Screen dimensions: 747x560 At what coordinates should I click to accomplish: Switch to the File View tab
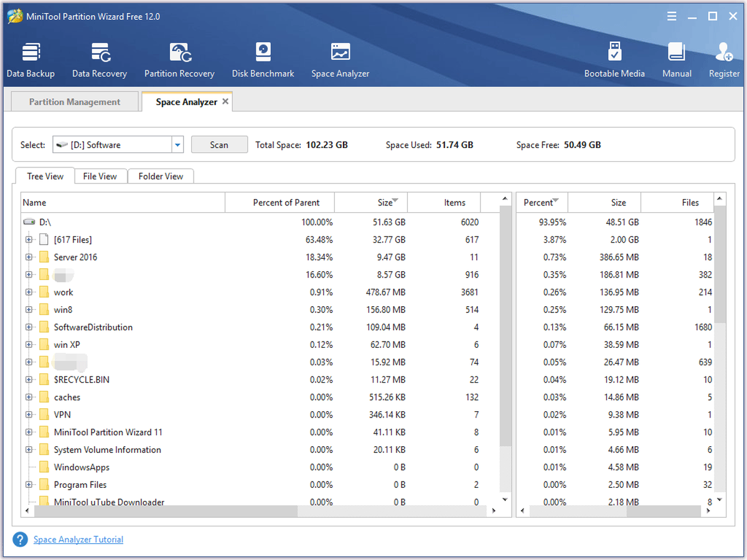[100, 176]
